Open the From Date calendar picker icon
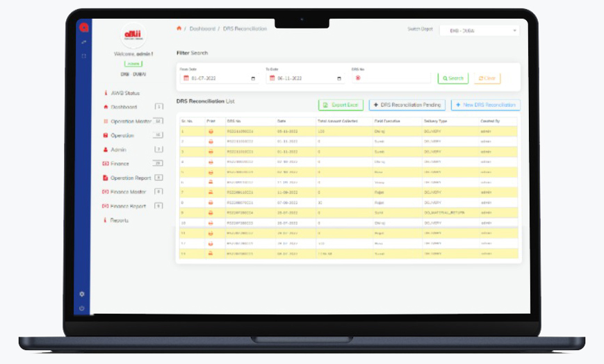 click(253, 78)
